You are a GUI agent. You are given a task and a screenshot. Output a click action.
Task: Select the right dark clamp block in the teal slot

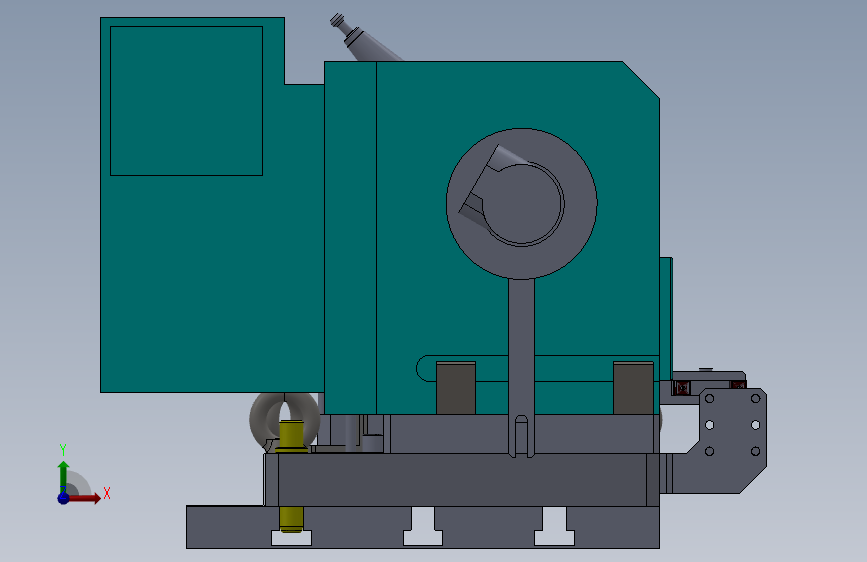click(x=633, y=388)
